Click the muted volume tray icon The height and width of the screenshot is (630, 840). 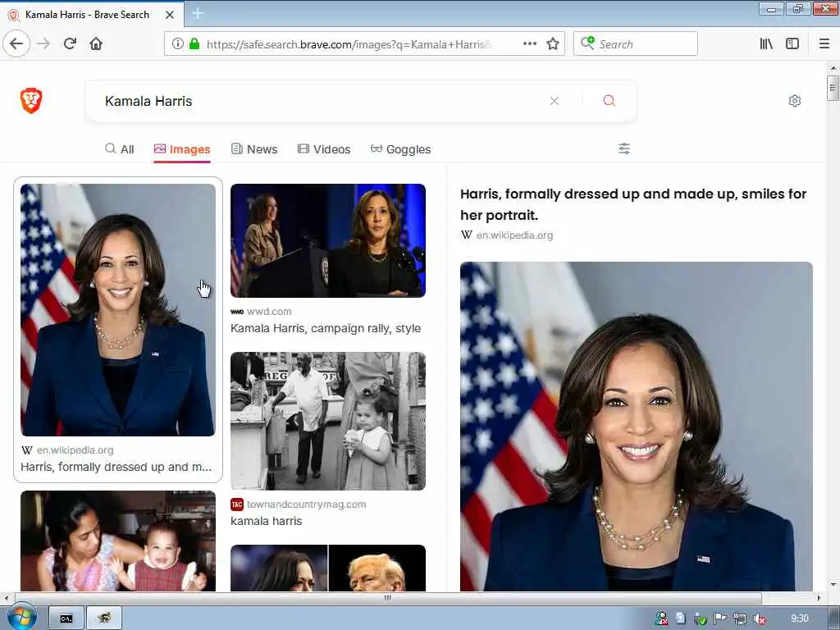[759, 619]
